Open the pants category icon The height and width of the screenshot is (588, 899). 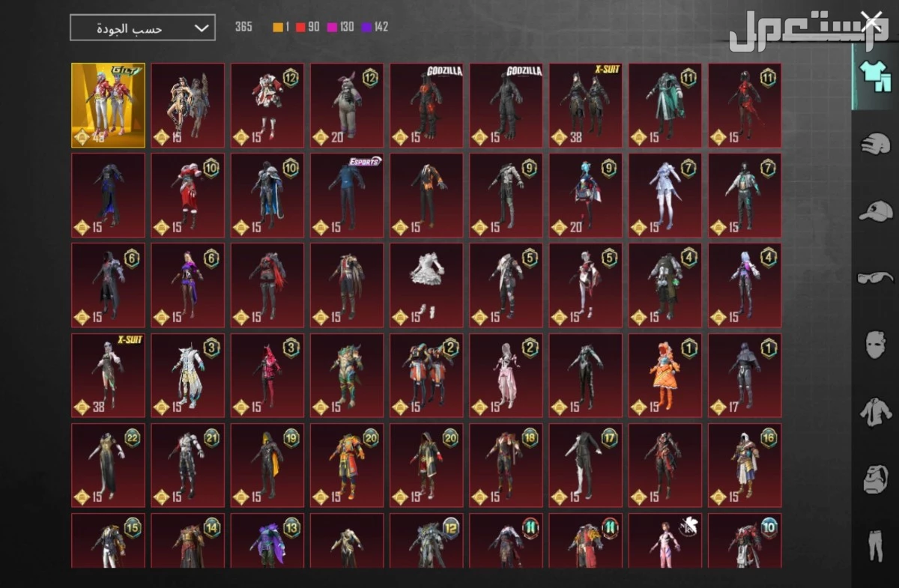pyautogui.click(x=875, y=546)
